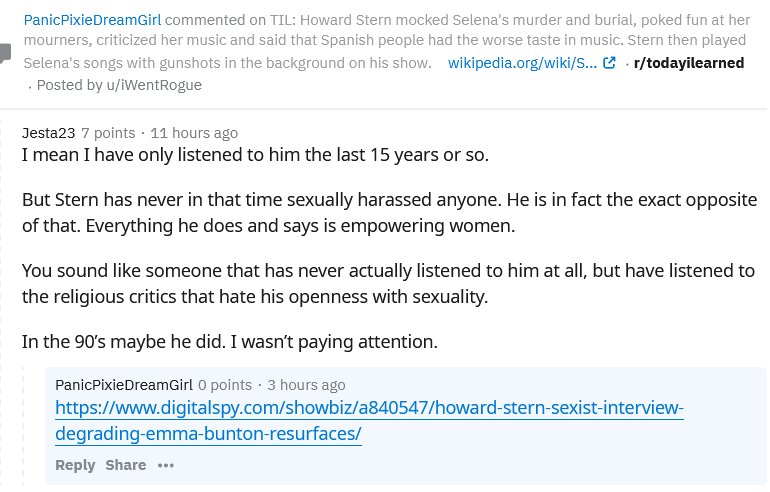Screen dimensions: 770x492
Task: View Jesta23's user profile
Action: tap(48, 133)
